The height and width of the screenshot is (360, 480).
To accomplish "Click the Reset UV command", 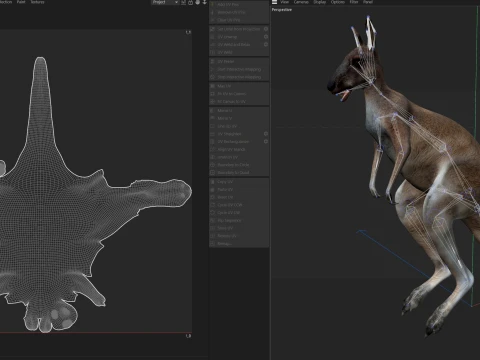I will coord(239,197).
